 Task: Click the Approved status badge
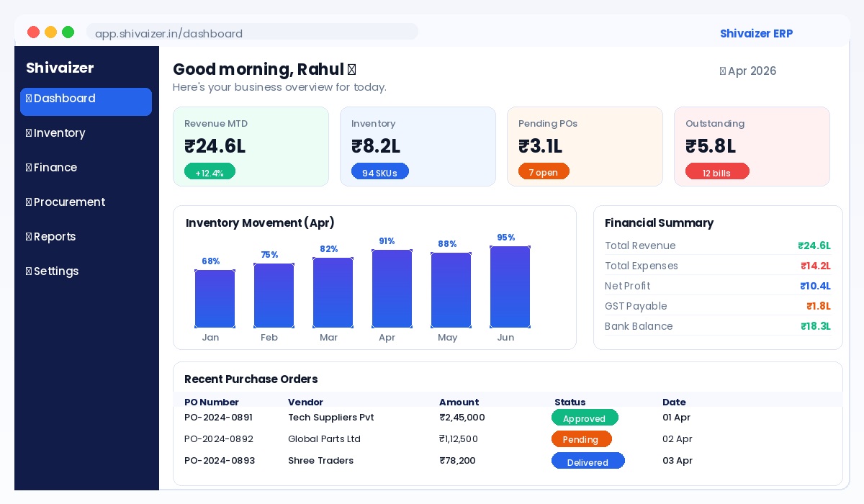click(585, 418)
